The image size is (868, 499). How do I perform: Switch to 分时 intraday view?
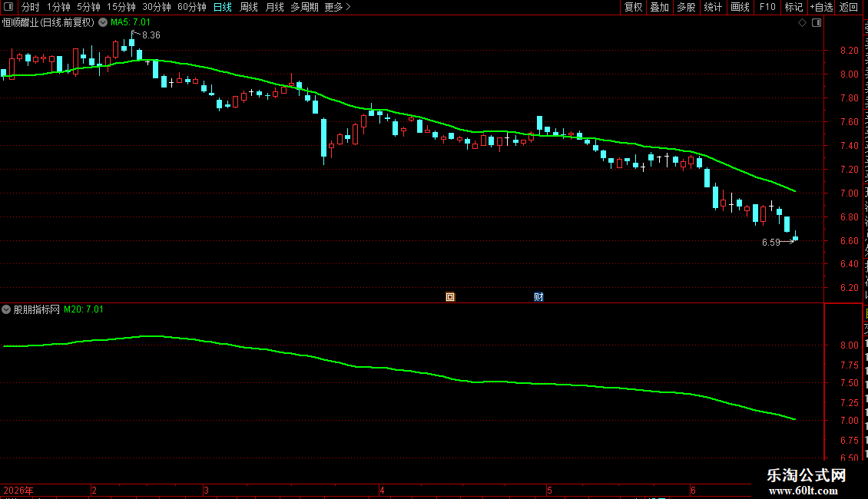click(31, 7)
